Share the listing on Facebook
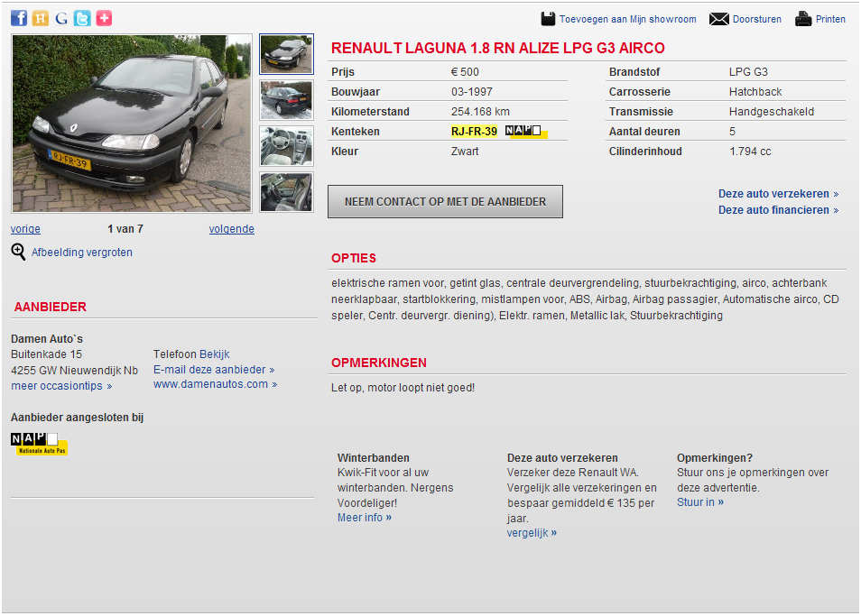Screen dimensions: 861x616 19,18
